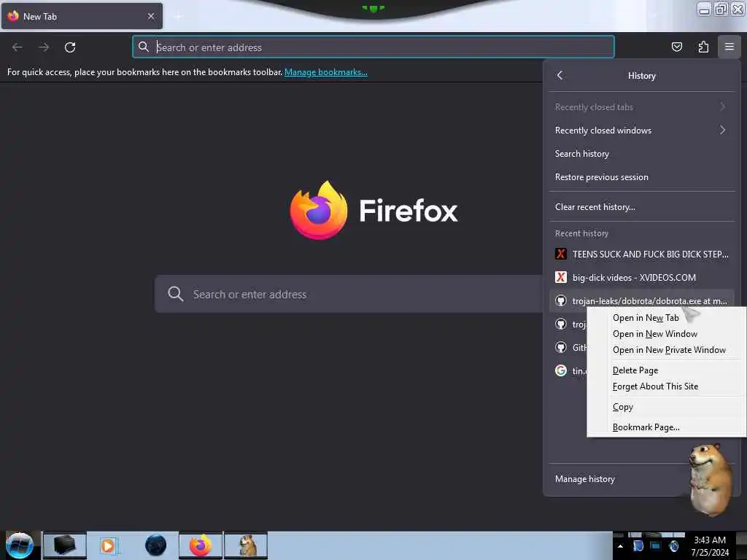Restore down the Firefox window
The width and height of the screenshot is (747, 560).
click(721, 9)
